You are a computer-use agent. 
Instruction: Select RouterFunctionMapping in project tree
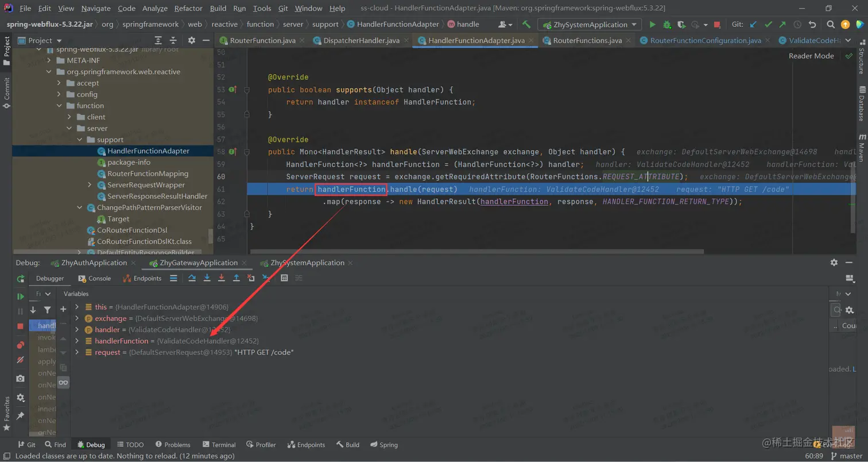pyautogui.click(x=148, y=174)
